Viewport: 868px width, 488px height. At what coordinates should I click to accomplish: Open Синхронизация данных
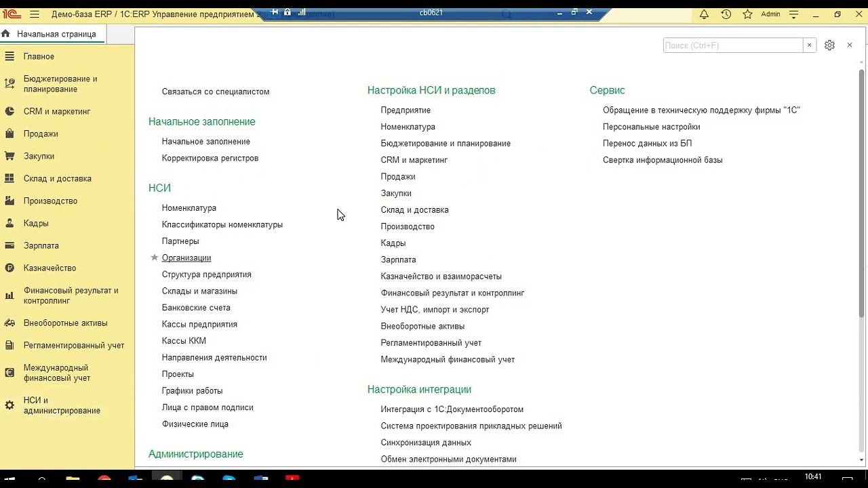426,443
